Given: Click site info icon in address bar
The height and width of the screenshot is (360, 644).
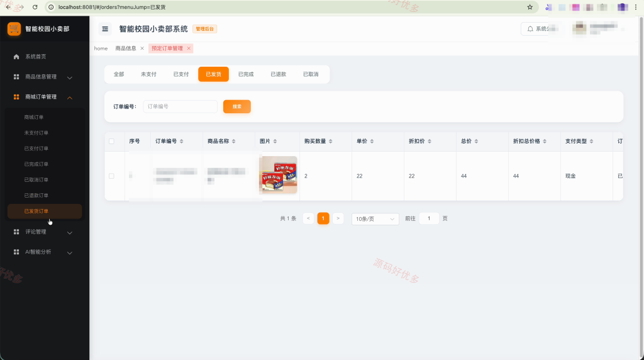Looking at the screenshot, I should (x=51, y=7).
